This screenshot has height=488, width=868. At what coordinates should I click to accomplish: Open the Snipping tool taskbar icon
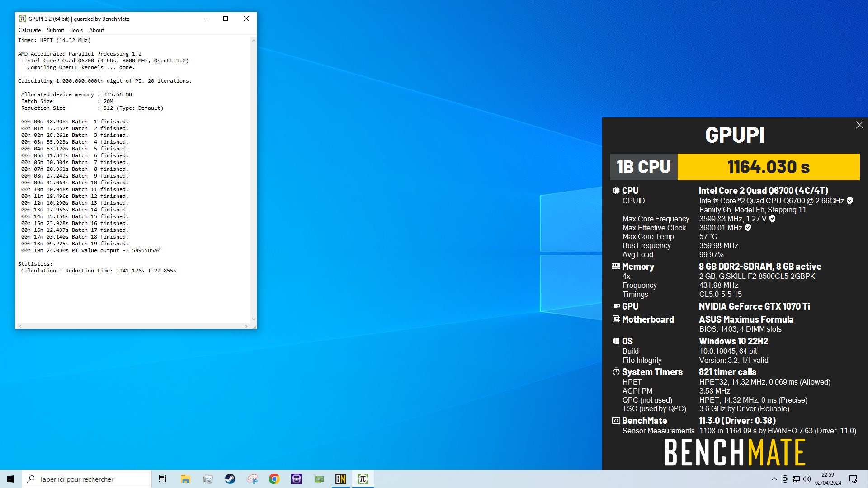pyautogui.click(x=252, y=479)
